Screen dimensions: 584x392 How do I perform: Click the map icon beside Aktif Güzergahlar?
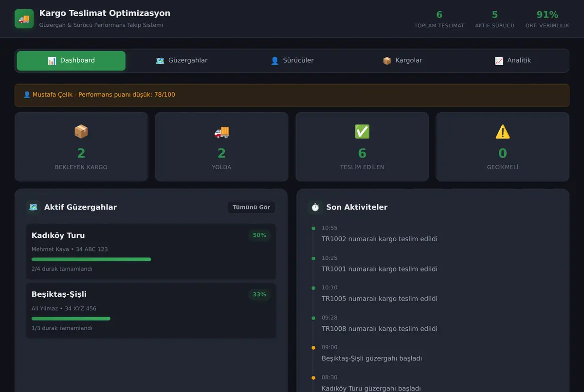pos(33,207)
